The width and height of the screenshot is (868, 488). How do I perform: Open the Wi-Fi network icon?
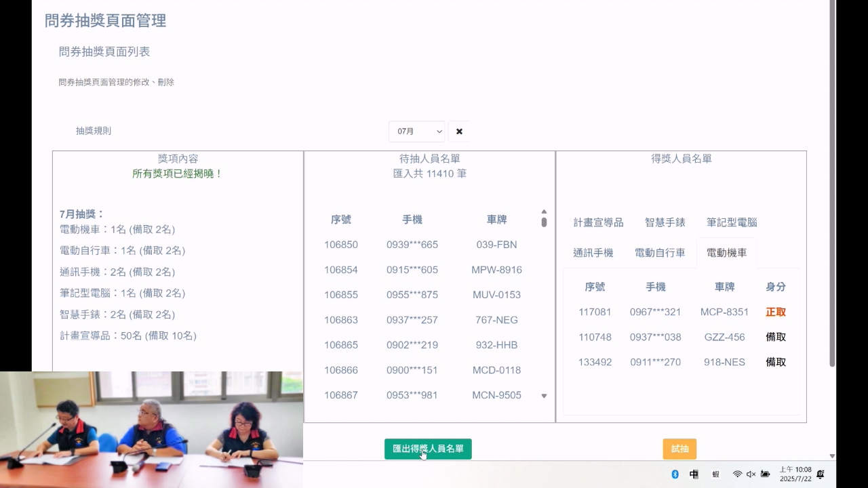737,474
